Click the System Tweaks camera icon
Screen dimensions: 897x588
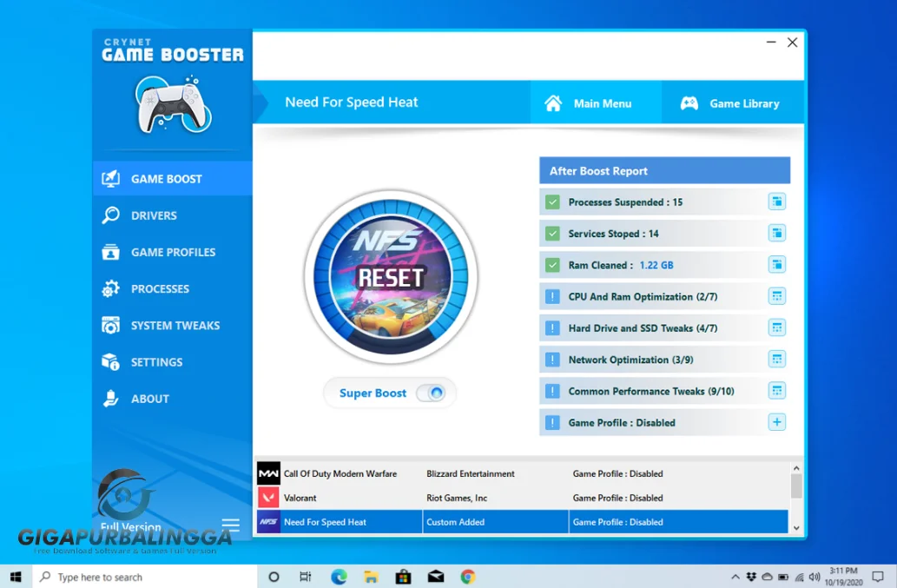click(110, 325)
